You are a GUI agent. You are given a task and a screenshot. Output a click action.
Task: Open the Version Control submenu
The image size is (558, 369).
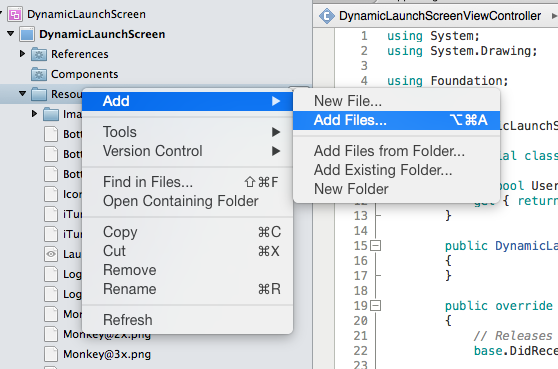coord(188,151)
